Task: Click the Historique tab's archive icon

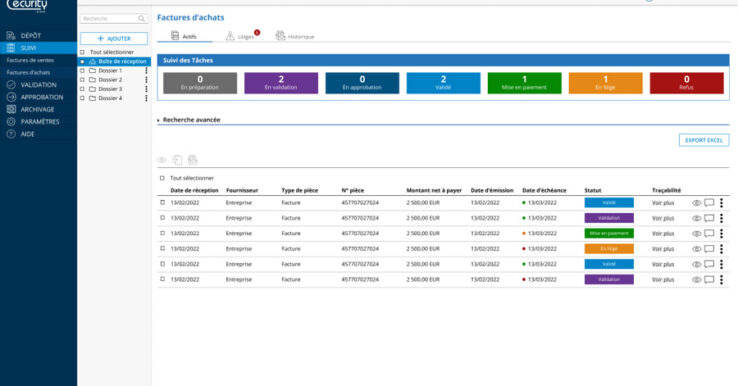Action: (280, 36)
